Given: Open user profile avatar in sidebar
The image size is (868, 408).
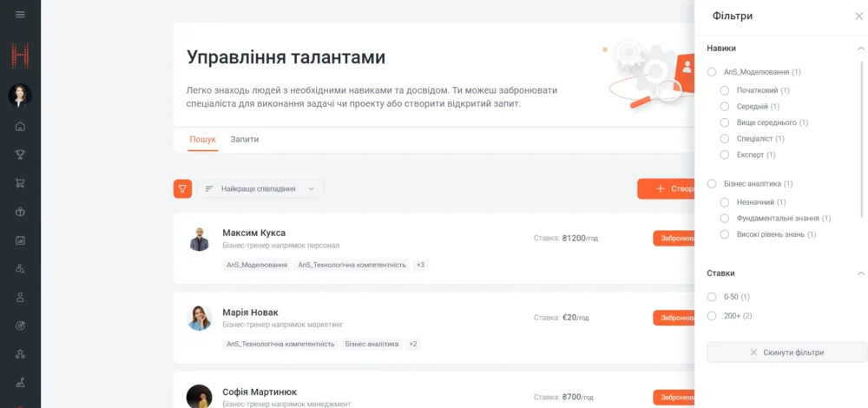Looking at the screenshot, I should [x=20, y=95].
